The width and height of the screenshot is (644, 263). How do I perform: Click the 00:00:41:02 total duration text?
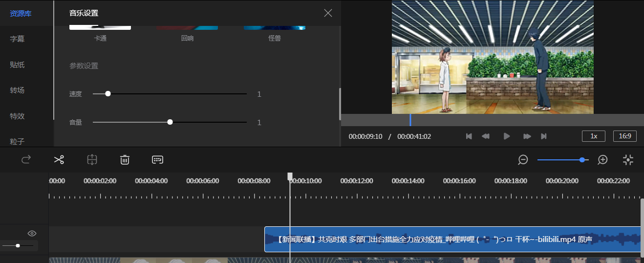click(414, 136)
